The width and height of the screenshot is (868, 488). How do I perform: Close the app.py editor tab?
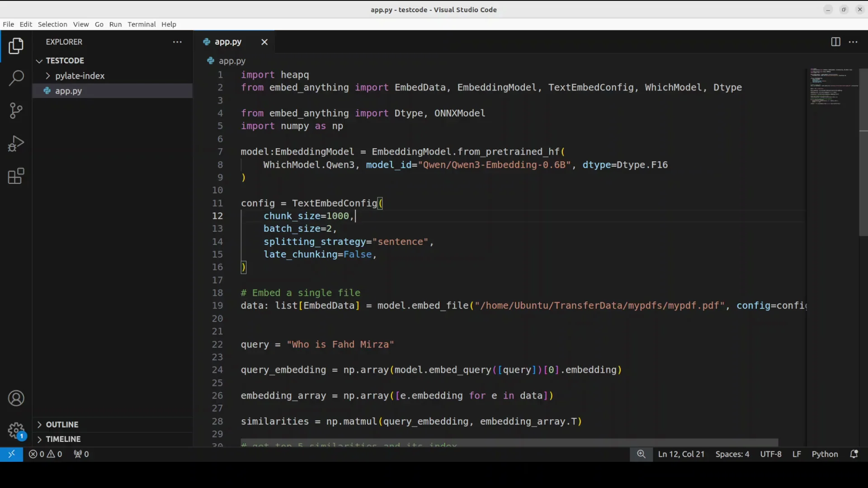click(x=264, y=42)
